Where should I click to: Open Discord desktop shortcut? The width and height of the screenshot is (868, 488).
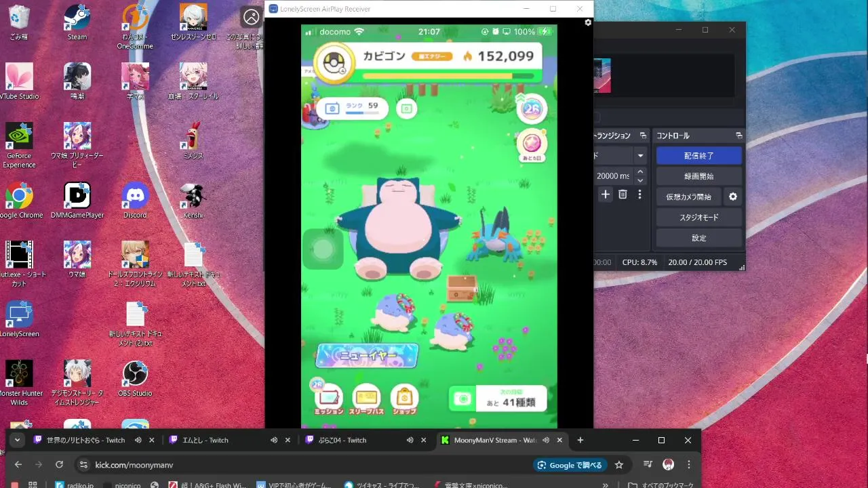tap(135, 201)
